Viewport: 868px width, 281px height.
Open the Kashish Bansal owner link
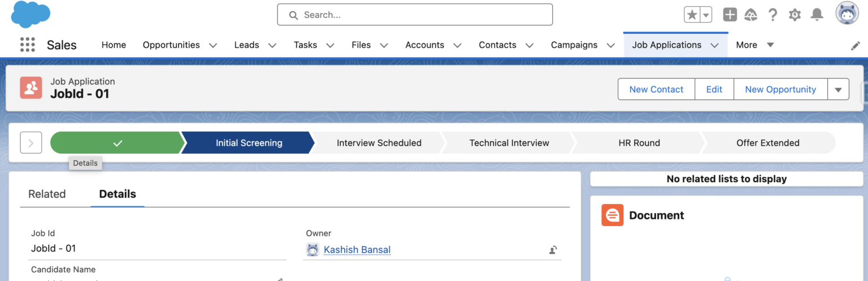357,249
